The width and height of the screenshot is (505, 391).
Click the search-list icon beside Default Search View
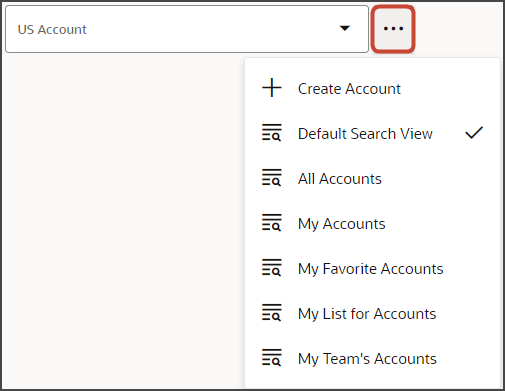click(x=272, y=133)
